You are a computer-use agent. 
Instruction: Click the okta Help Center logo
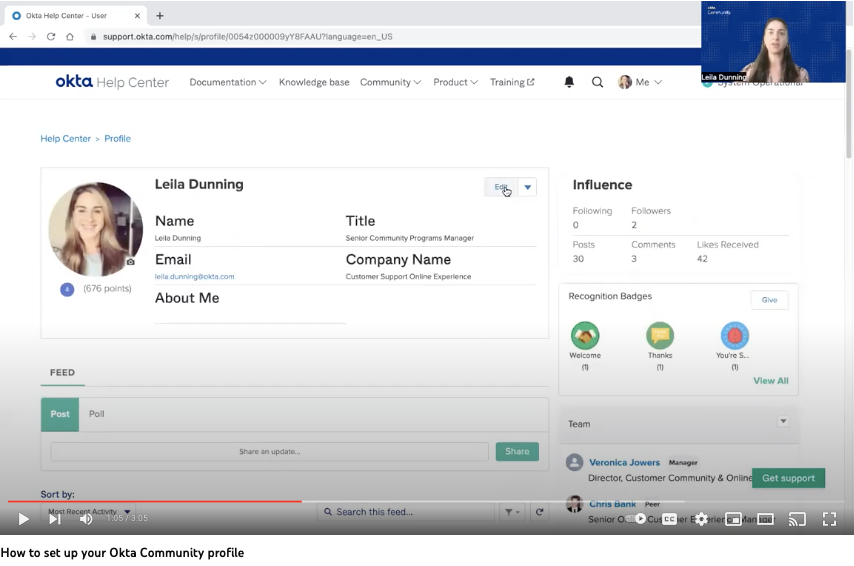112,82
